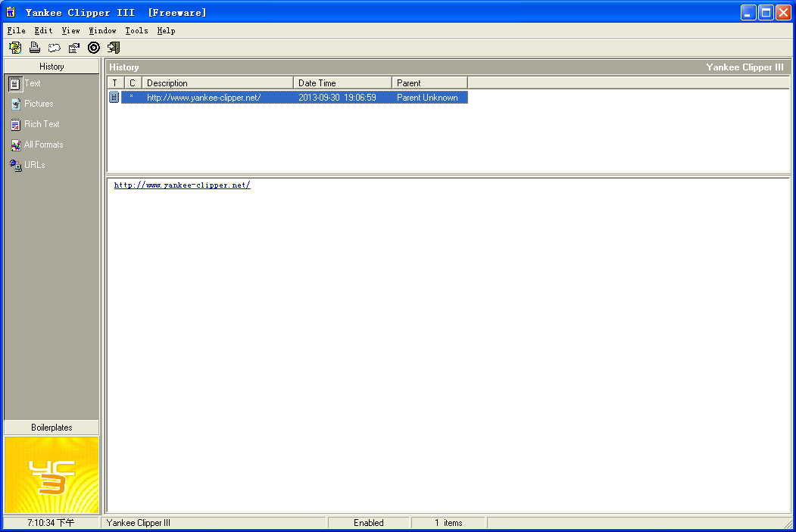Screen dimensions: 796x532
Task: Click the asterisk in the C column
Action: tap(132, 97)
